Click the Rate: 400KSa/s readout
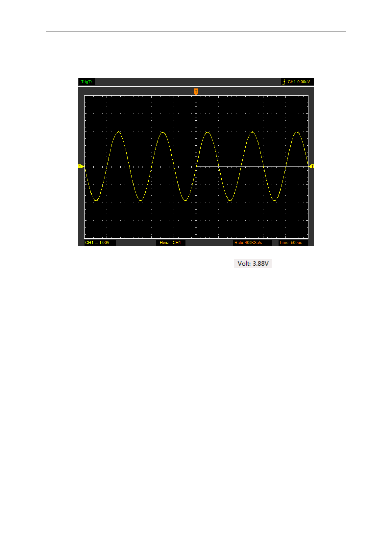The width and height of the screenshot is (392, 554). pos(252,243)
